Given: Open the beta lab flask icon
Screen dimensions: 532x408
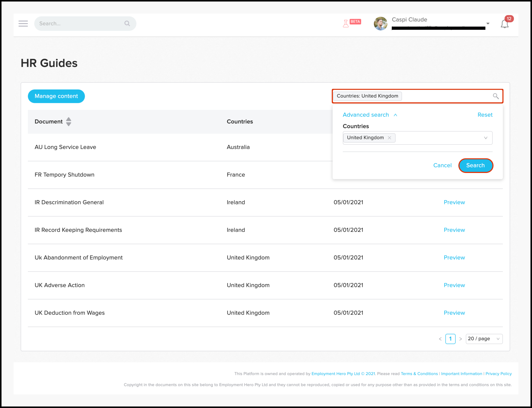Looking at the screenshot, I should pos(346,24).
